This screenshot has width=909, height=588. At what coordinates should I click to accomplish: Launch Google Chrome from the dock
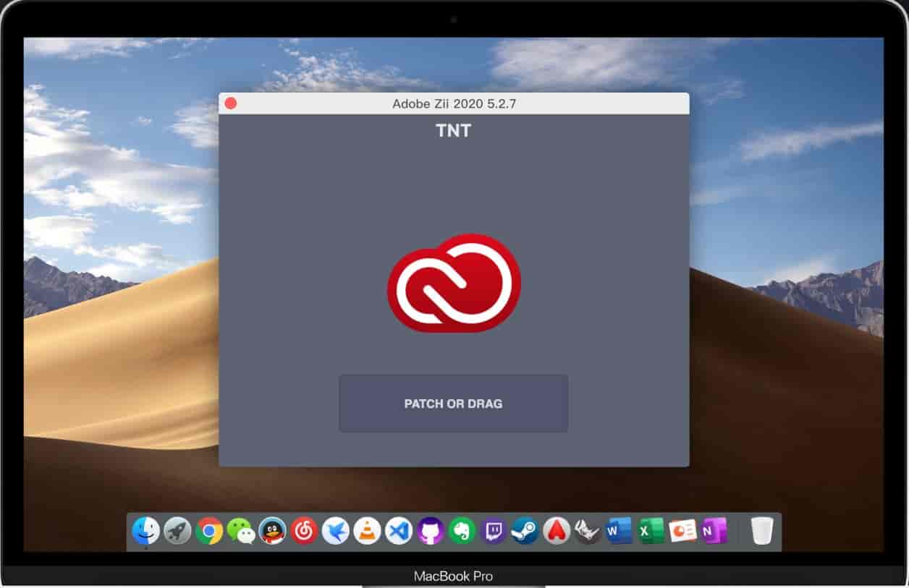[209, 531]
